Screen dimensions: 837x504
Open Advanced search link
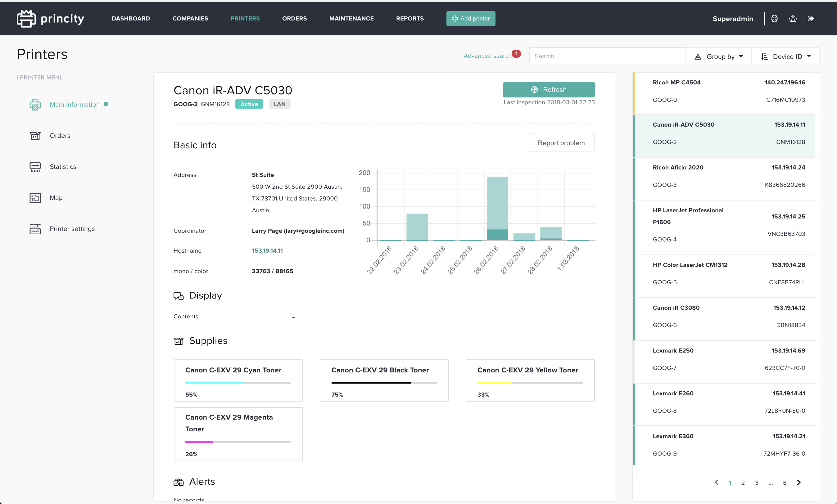pyautogui.click(x=487, y=56)
